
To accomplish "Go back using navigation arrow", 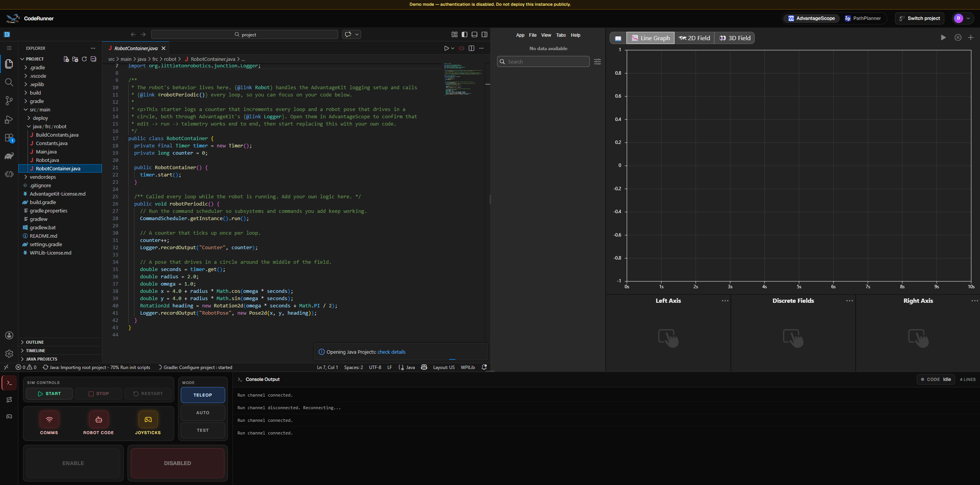I will (133, 34).
